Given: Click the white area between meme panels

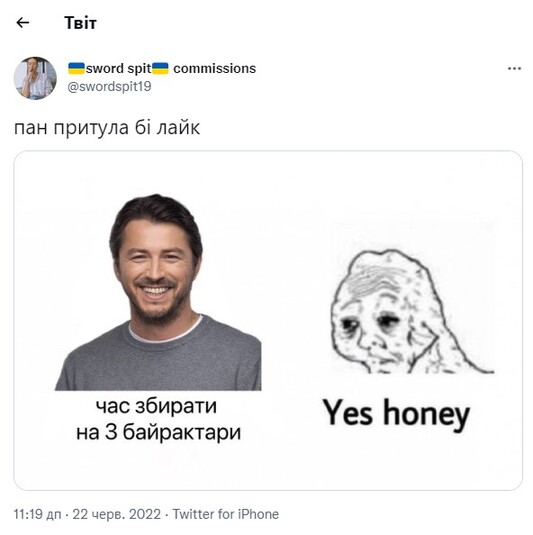Looking at the screenshot, I should [293, 307].
